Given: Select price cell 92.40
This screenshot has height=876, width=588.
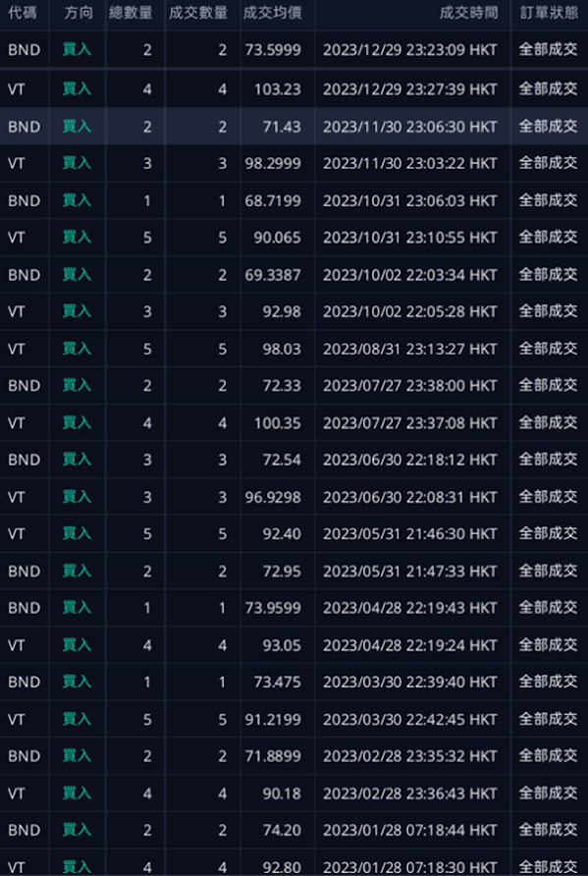Looking at the screenshot, I should click(x=282, y=534).
